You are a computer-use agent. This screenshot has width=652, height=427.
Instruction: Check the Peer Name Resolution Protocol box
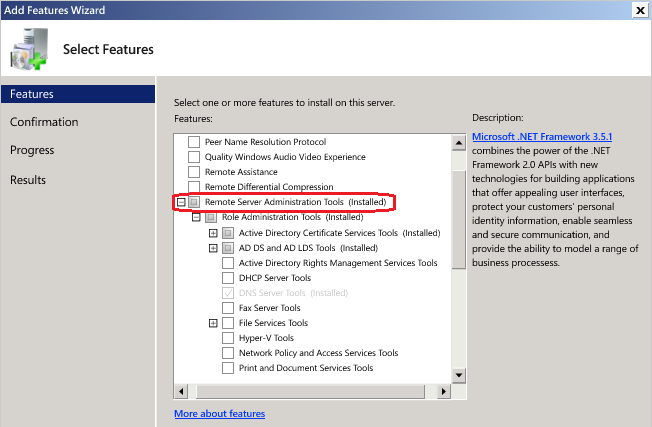pyautogui.click(x=194, y=142)
